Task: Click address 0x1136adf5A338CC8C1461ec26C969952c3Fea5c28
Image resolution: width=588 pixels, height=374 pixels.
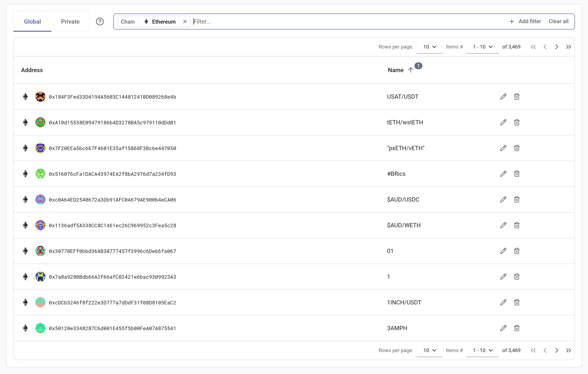Action: point(112,225)
